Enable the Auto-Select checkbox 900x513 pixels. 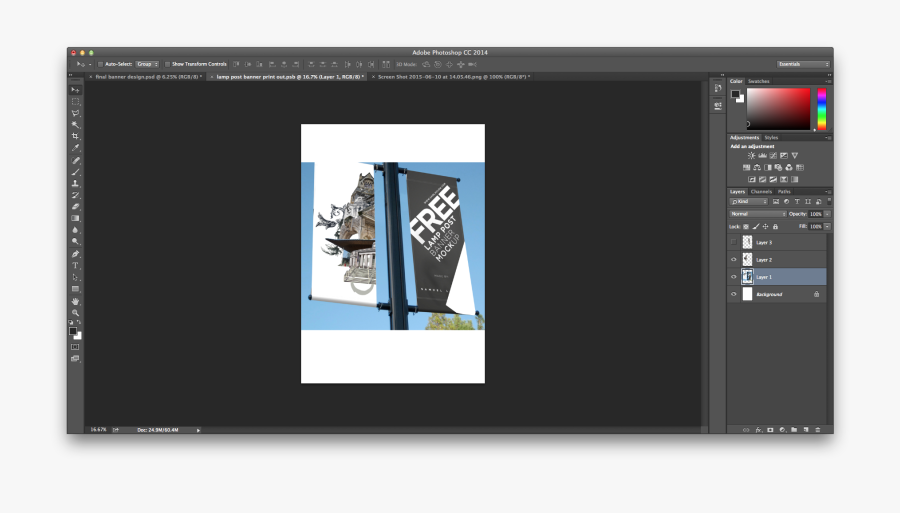pyautogui.click(x=100, y=64)
